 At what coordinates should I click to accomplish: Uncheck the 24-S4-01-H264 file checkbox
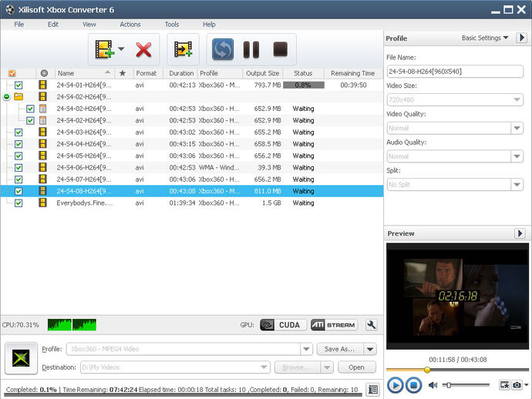tap(19, 85)
